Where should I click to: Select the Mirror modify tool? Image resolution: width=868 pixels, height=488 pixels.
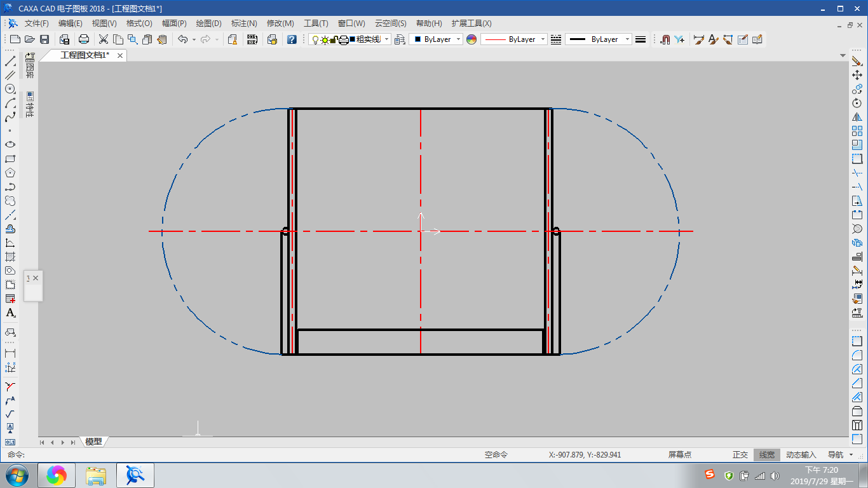tap(857, 117)
